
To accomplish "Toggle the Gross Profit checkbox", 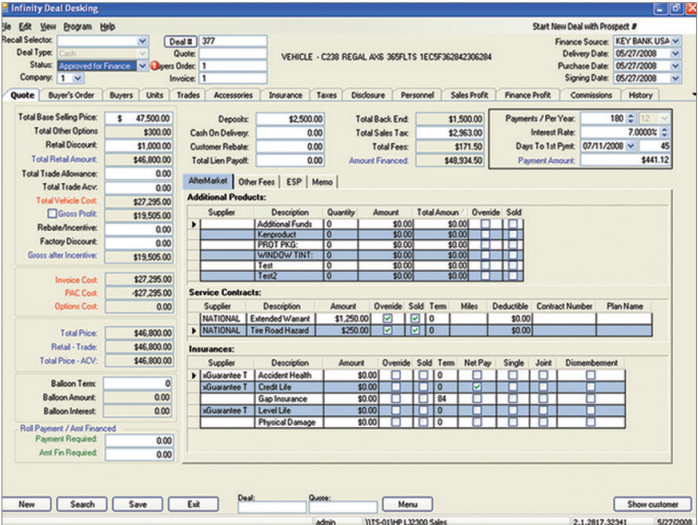I will coord(53,214).
